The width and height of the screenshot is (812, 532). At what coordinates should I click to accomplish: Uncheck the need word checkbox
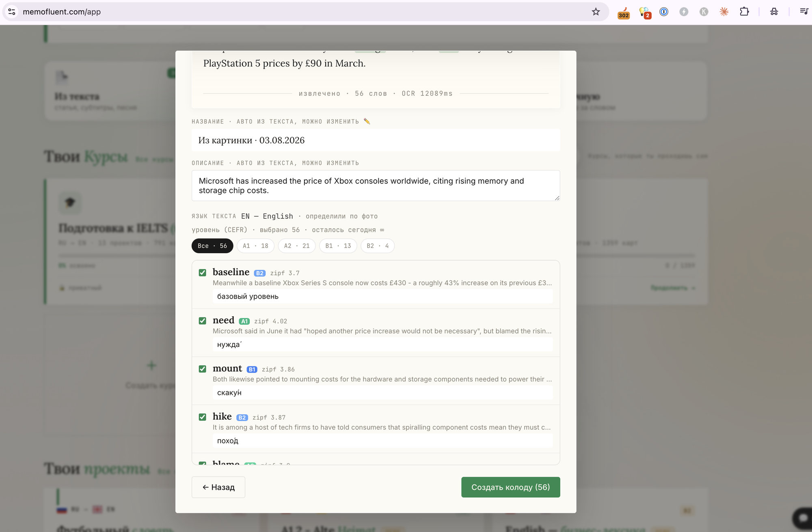(203, 321)
